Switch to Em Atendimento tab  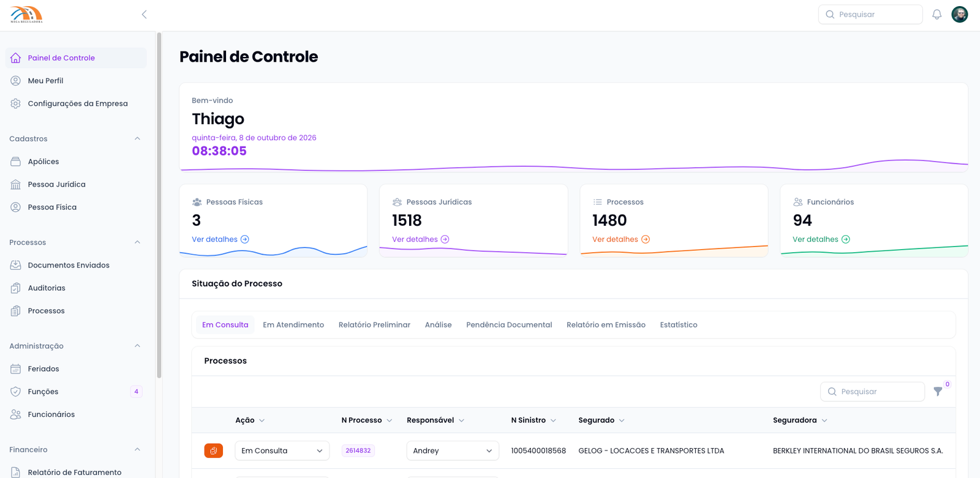coord(293,325)
